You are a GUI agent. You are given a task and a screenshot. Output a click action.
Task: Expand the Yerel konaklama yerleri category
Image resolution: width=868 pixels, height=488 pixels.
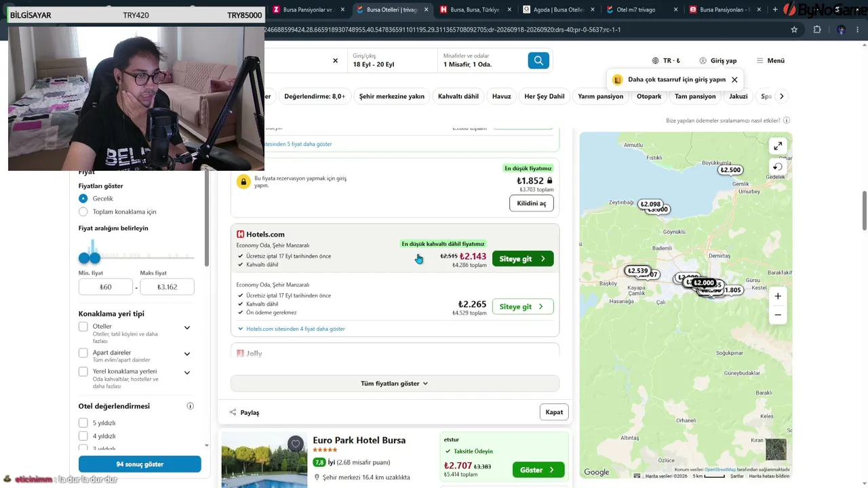tap(187, 373)
